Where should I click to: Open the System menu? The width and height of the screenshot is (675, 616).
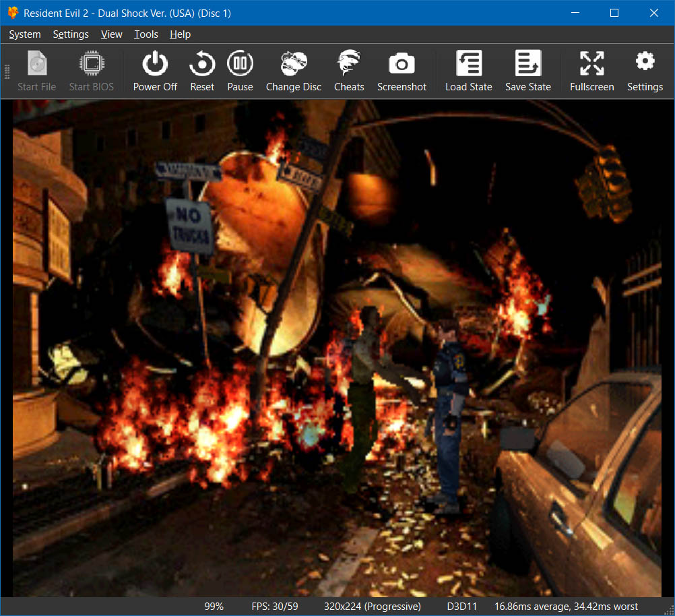coord(25,34)
